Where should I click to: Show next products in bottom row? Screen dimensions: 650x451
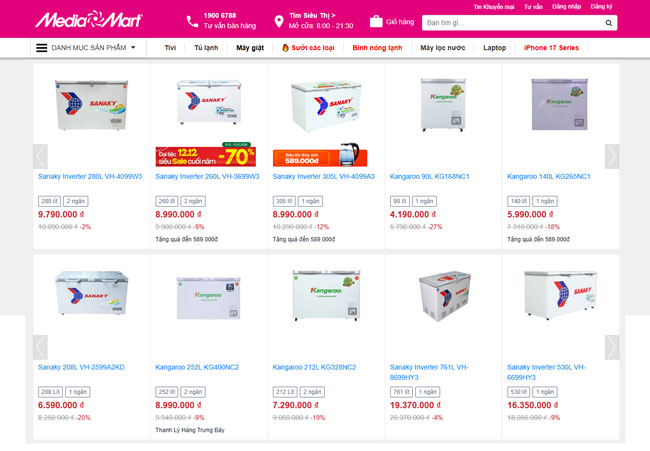pos(612,347)
